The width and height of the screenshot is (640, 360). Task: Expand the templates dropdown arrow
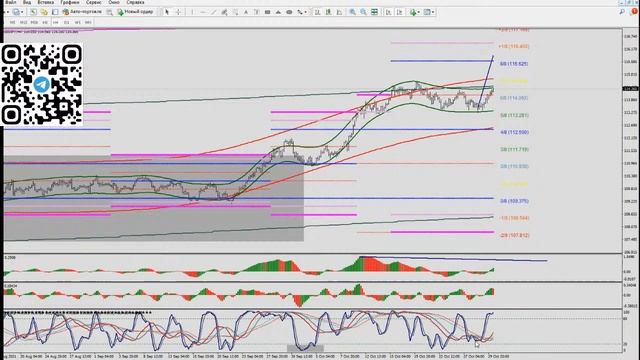[433, 12]
